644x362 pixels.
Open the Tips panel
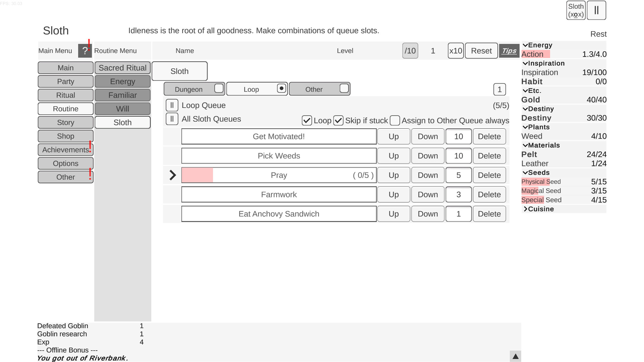509,51
